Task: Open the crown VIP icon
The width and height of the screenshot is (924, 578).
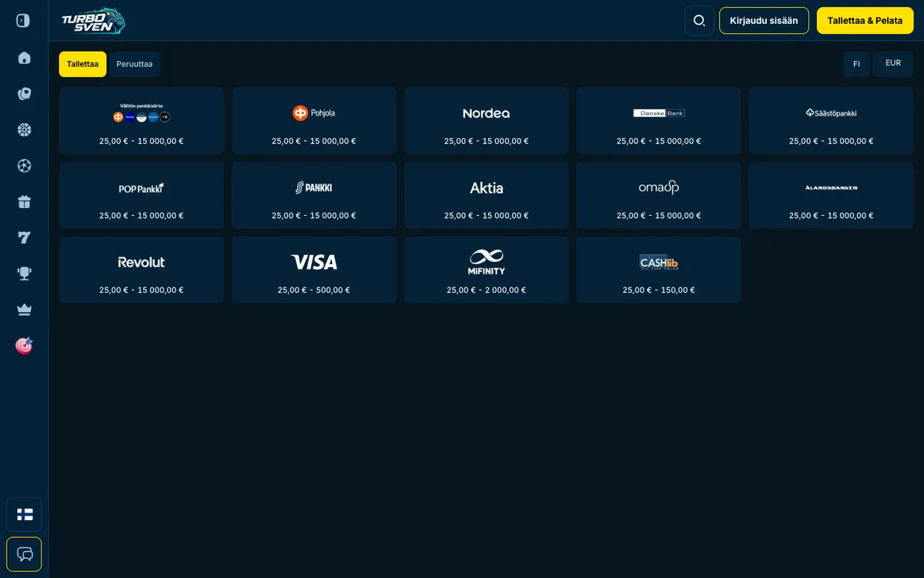Action: click(24, 310)
